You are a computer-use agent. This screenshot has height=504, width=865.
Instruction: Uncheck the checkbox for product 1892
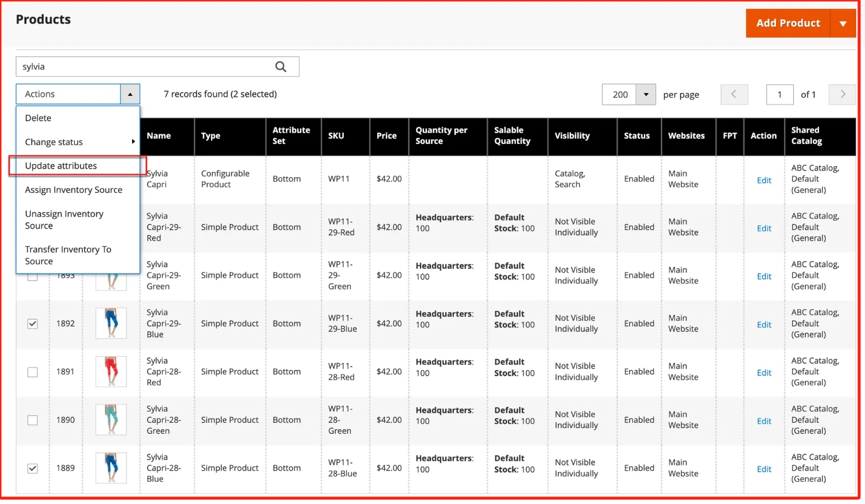pos(33,324)
